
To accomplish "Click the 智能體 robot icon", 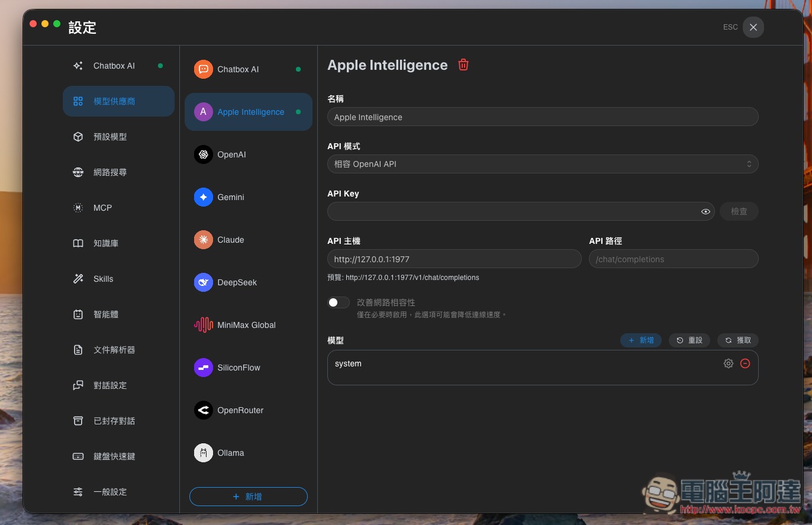I will pyautogui.click(x=78, y=314).
